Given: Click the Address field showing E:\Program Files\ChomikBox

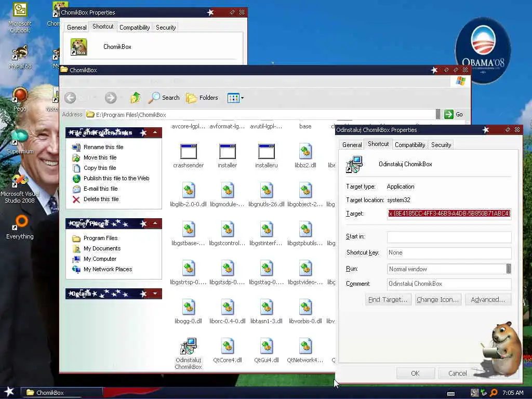Looking at the screenshot, I should (260, 114).
